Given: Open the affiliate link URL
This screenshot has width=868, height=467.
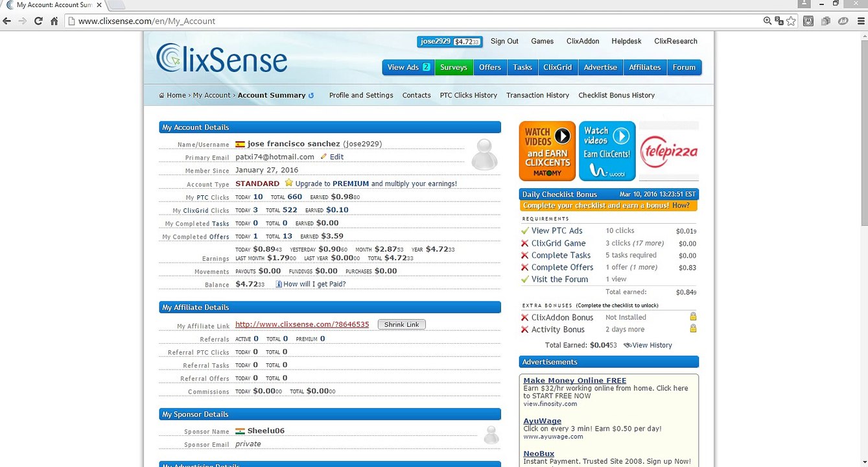Looking at the screenshot, I should [302, 324].
